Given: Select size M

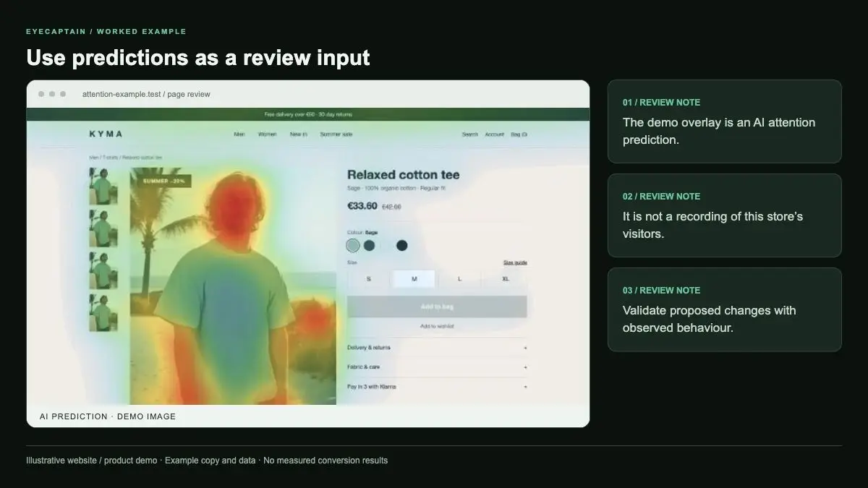Looking at the screenshot, I should [x=414, y=278].
